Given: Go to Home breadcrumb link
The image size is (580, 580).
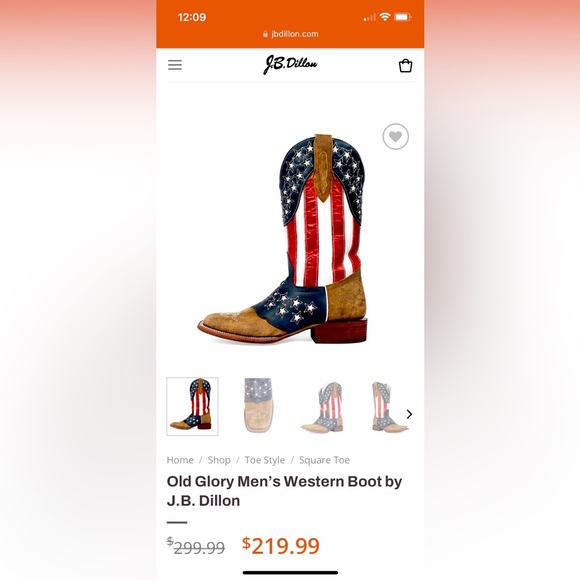Looking at the screenshot, I should tap(180, 460).
